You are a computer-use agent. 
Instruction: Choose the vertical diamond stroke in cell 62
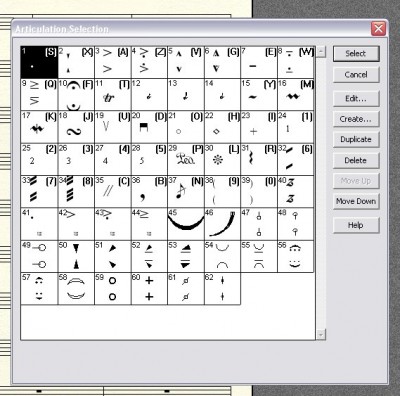(222, 289)
